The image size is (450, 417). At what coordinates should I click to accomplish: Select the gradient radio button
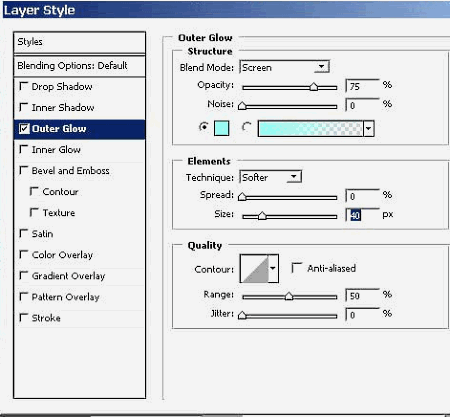coord(246,127)
